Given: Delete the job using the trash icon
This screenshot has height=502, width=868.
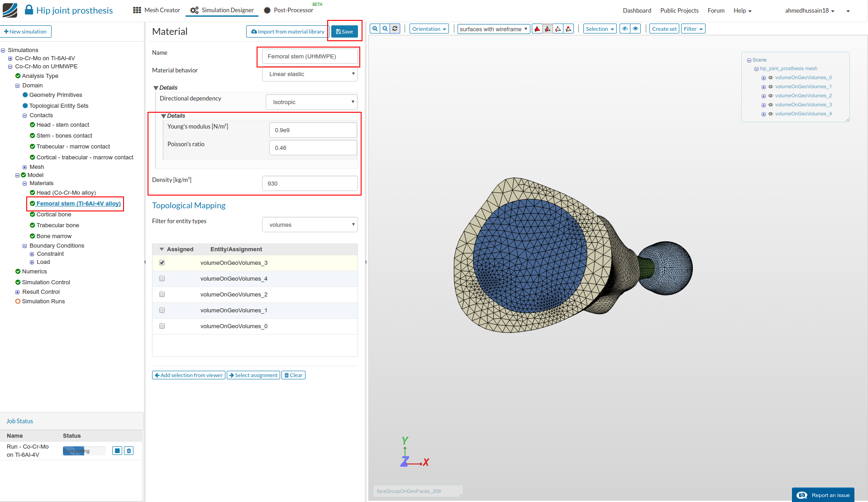Looking at the screenshot, I should pos(129,451).
